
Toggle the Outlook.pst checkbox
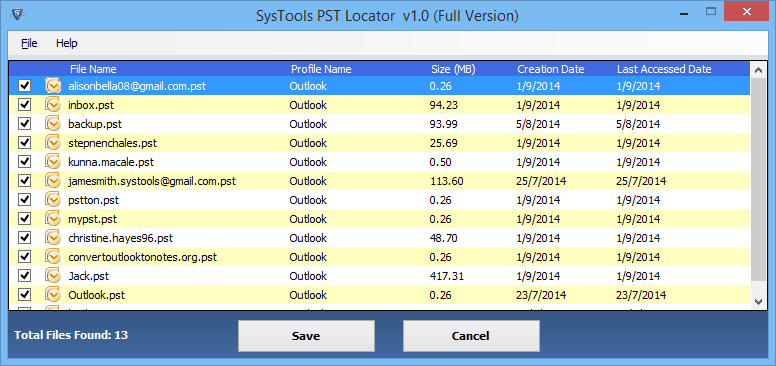tap(25, 295)
